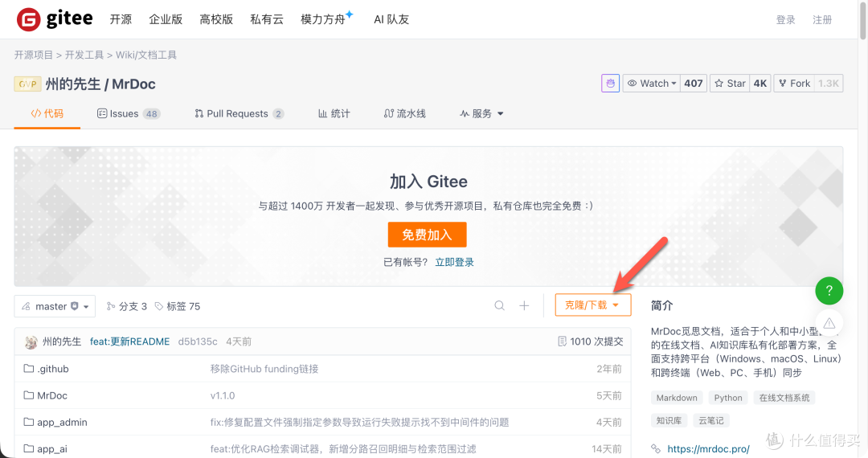Click the warning triangle report icon
The height and width of the screenshot is (458, 868).
[829, 323]
